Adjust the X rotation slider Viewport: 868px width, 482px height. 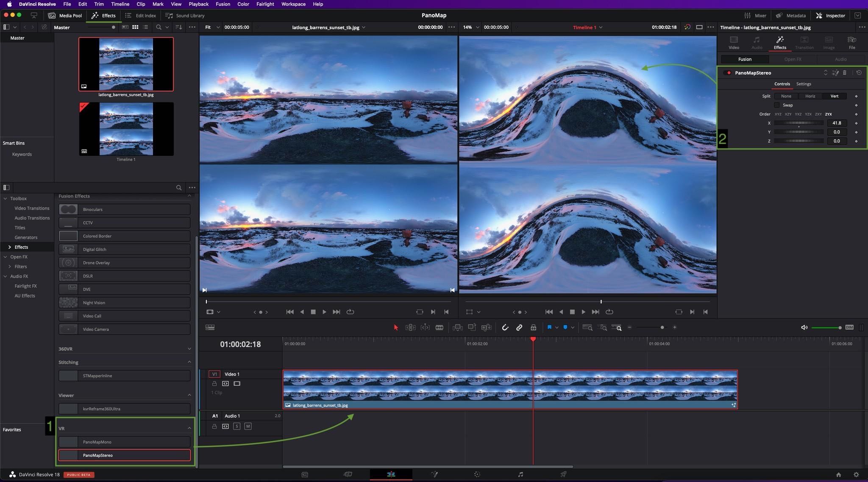pos(799,123)
